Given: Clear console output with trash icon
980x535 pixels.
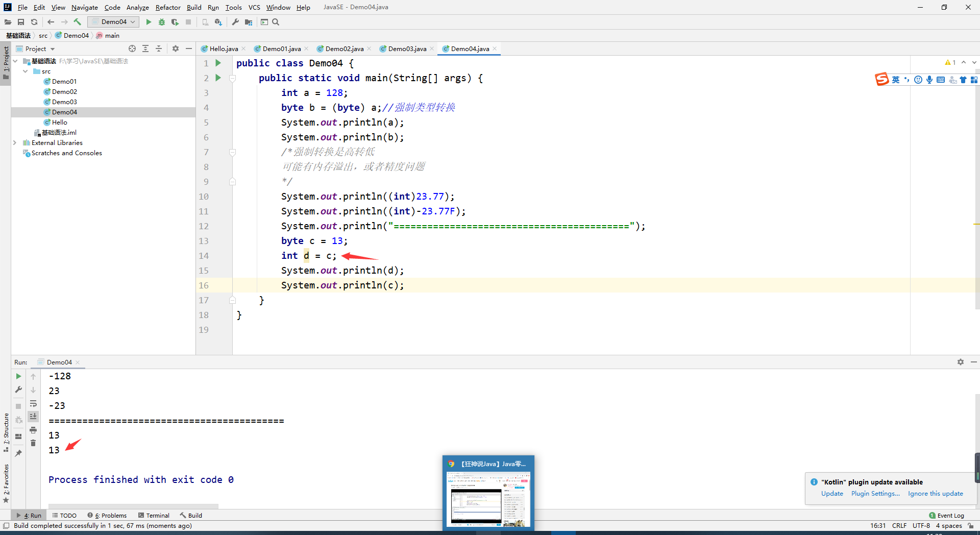Looking at the screenshot, I should coord(33,443).
